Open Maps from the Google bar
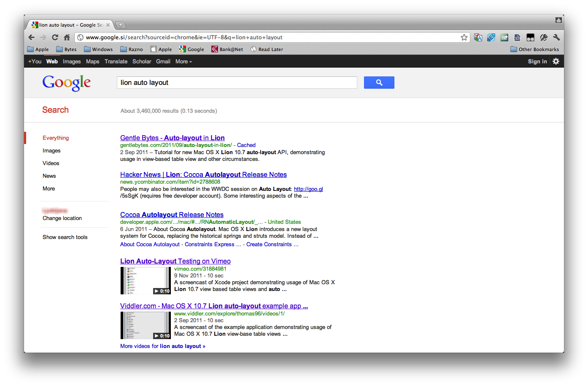588x386 pixels. [93, 62]
